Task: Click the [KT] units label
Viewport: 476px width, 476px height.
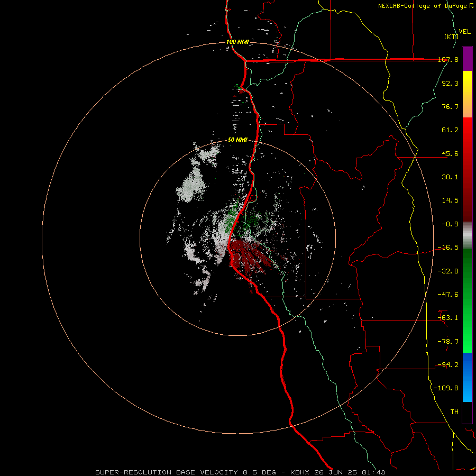Action: (x=451, y=36)
